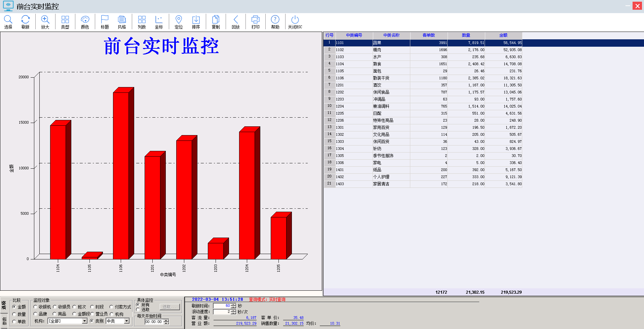Click the 每天开始时间 time input field
The image size is (644, 329).
coord(154,322)
